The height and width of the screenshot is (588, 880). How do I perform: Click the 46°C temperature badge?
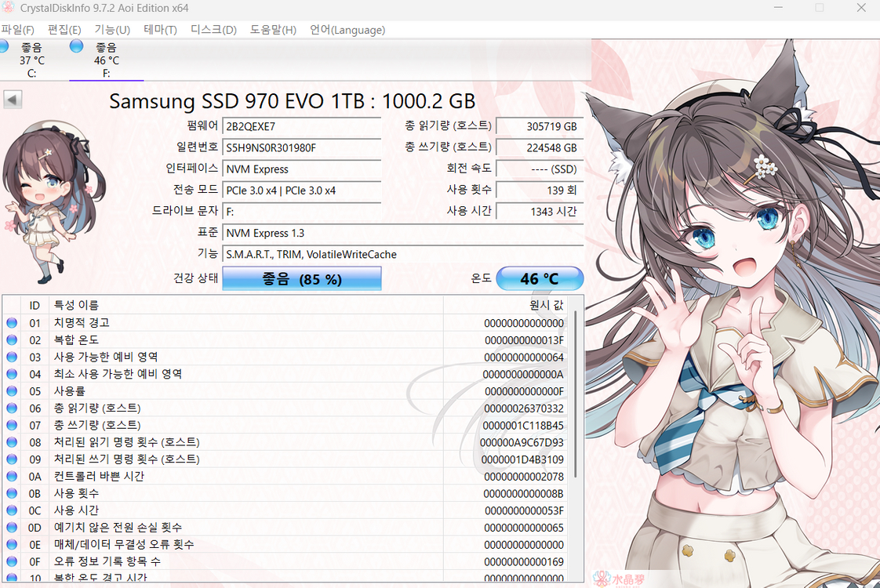click(540, 278)
